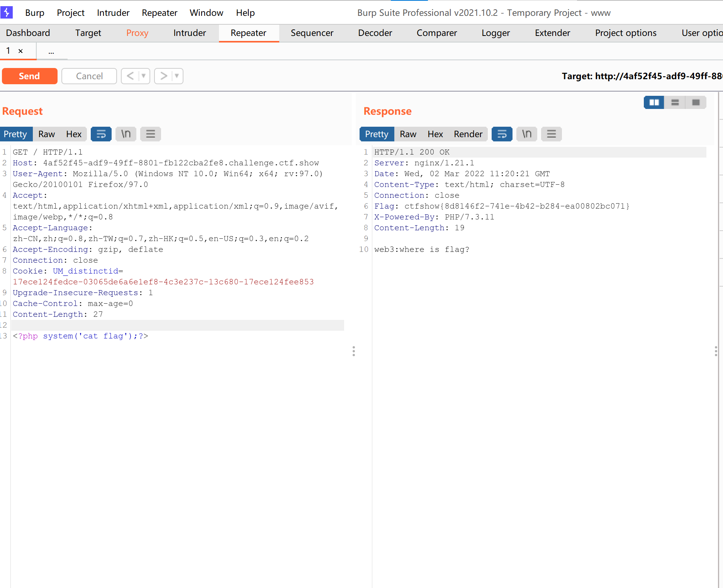Viewport: 723px width, 588px height.
Task: Select Raw view in the Request panel
Action: (x=47, y=134)
